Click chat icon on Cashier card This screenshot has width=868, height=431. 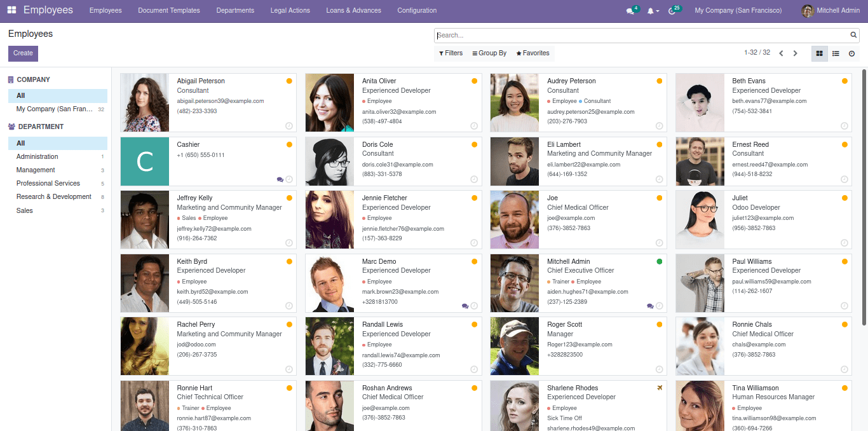[x=280, y=179]
